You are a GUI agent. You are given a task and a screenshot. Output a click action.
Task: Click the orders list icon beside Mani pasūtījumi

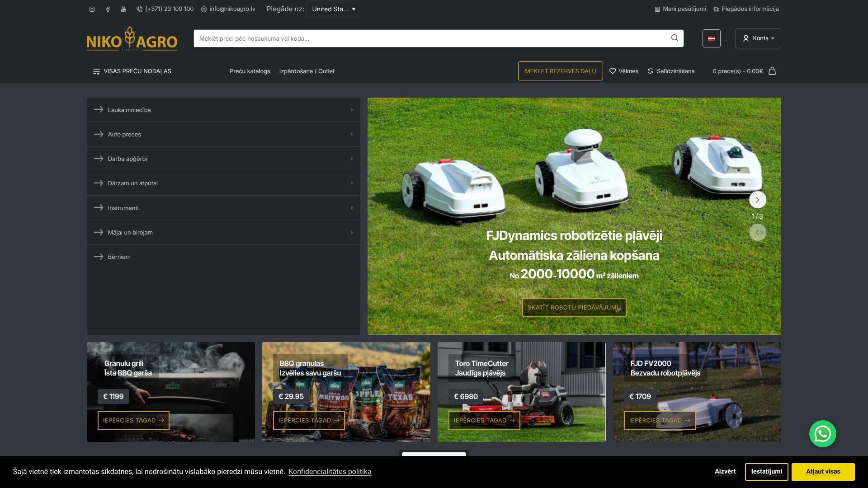[657, 9]
